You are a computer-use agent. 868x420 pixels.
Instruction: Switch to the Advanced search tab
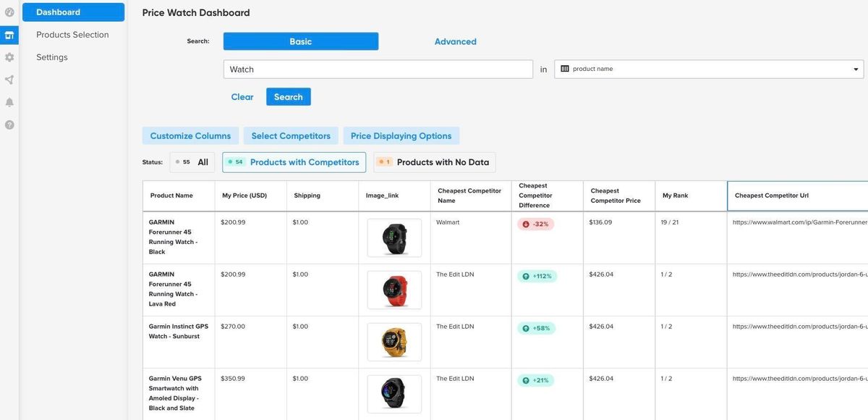coord(456,41)
